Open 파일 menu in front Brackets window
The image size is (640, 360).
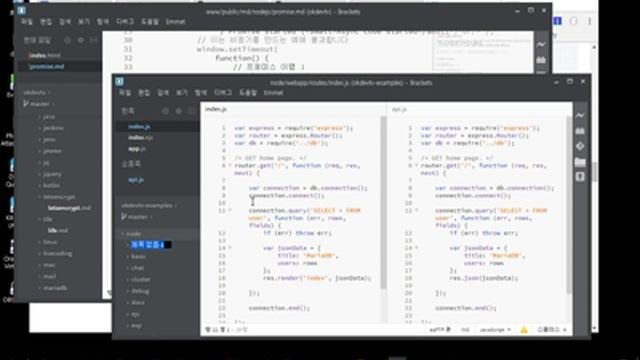[x=125, y=93]
